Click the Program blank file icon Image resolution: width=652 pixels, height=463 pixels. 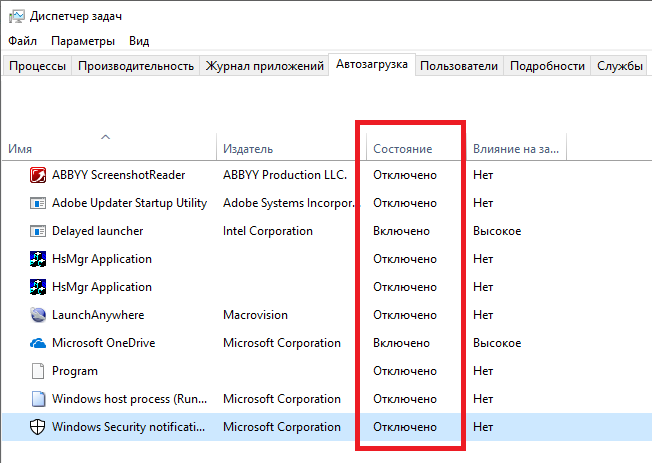(38, 371)
